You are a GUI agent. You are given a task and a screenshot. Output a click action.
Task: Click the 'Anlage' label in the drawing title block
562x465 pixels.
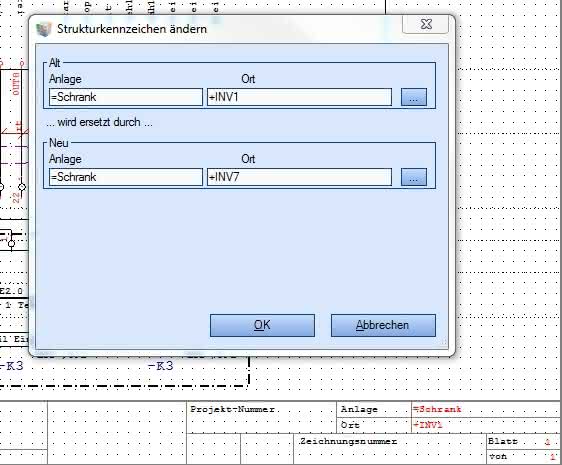coord(359,409)
